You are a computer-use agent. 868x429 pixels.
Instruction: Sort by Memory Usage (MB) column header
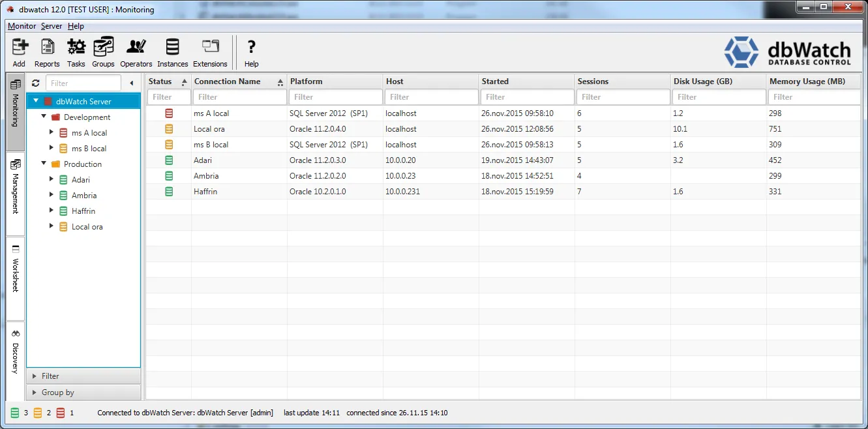pos(815,81)
